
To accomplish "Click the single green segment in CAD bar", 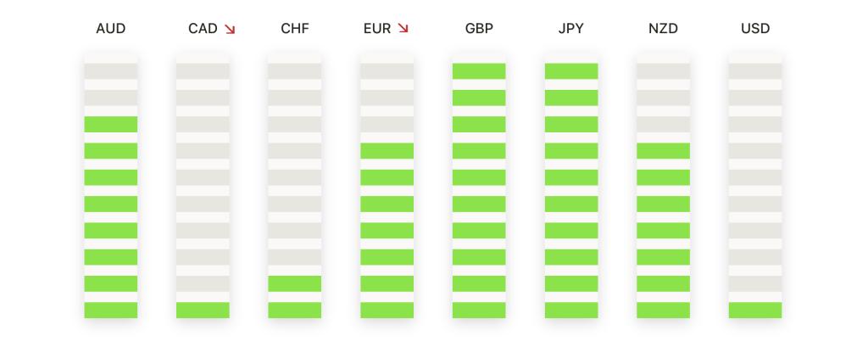I will click(x=203, y=310).
